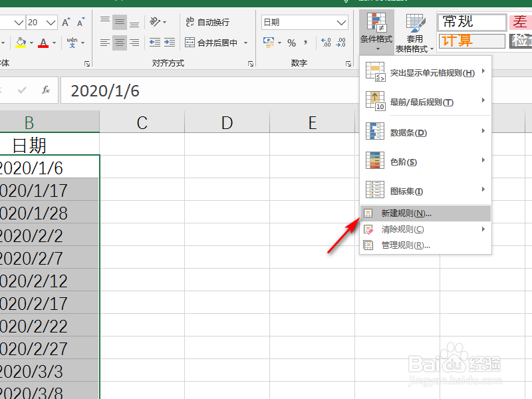Decrease font size with the smaller A icon
This screenshot has width=532, height=399.
click(x=80, y=23)
